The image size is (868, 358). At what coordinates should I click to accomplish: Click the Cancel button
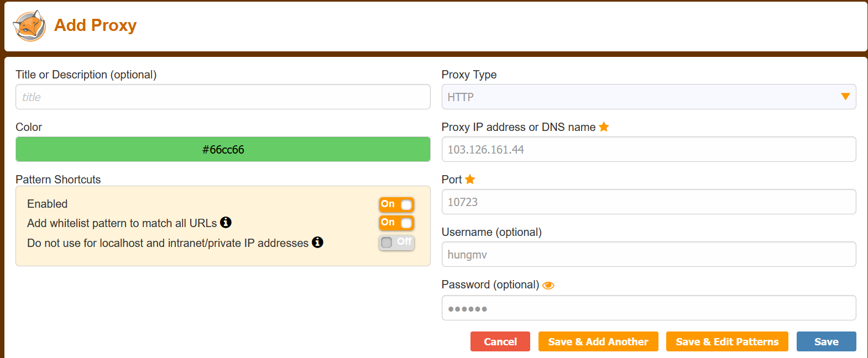click(x=500, y=341)
